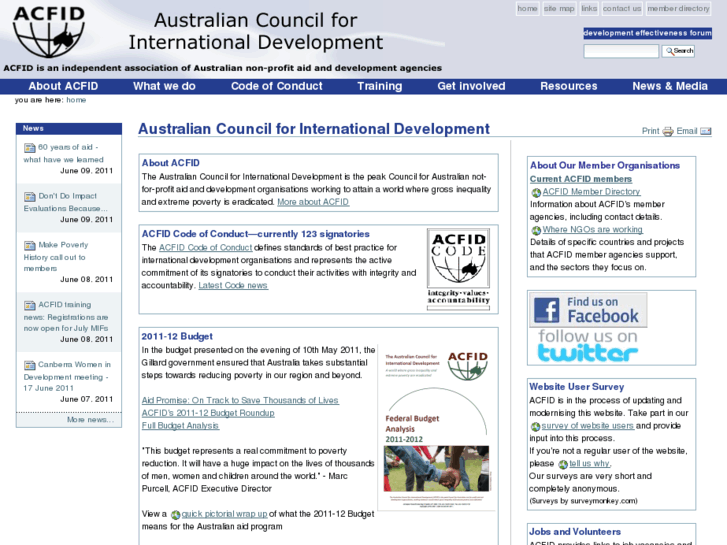
Task: Click the home breadcrumb link
Action: pos(76,100)
